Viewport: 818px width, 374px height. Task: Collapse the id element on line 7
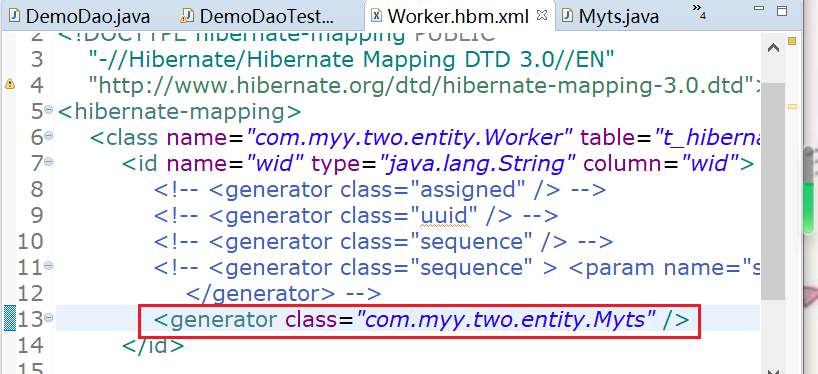click(49, 163)
